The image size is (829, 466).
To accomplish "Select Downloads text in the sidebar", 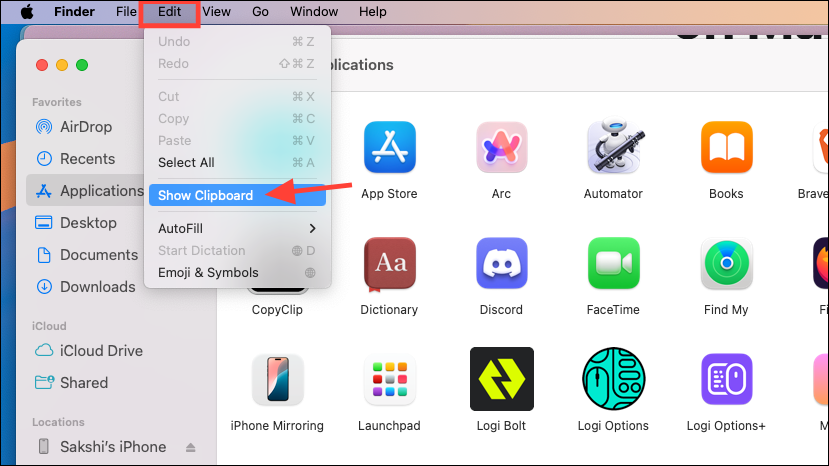I will tap(98, 287).
